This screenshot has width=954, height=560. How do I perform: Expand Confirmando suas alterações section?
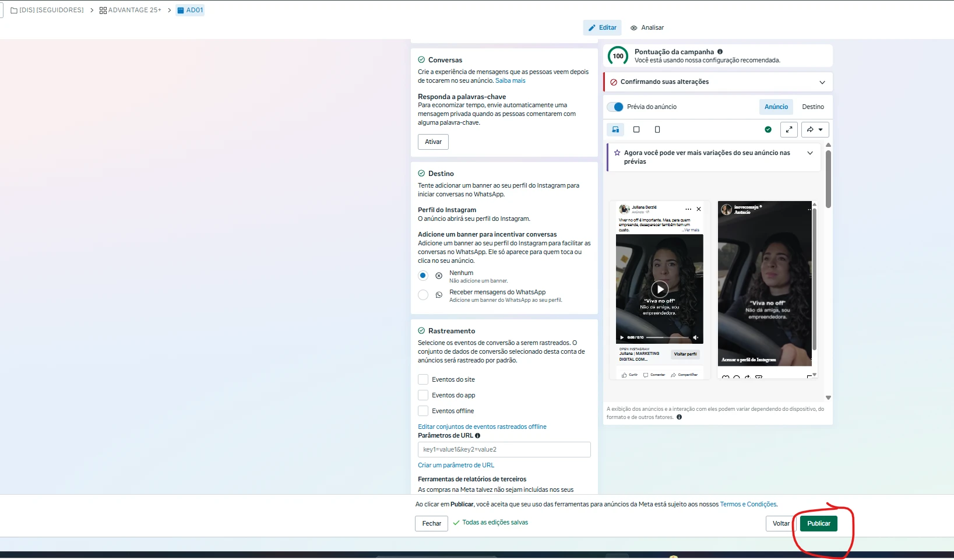pyautogui.click(x=822, y=82)
